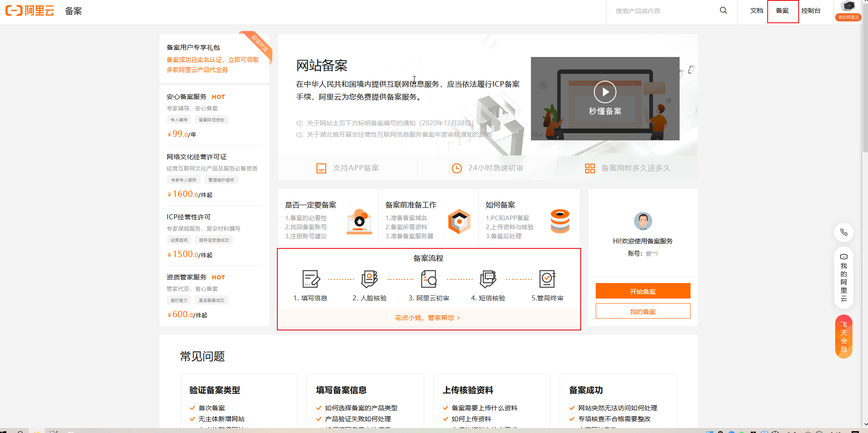The width and height of the screenshot is (868, 433).
Task: Click the 验证备案类型 FAQ heading
Action: [x=214, y=390]
